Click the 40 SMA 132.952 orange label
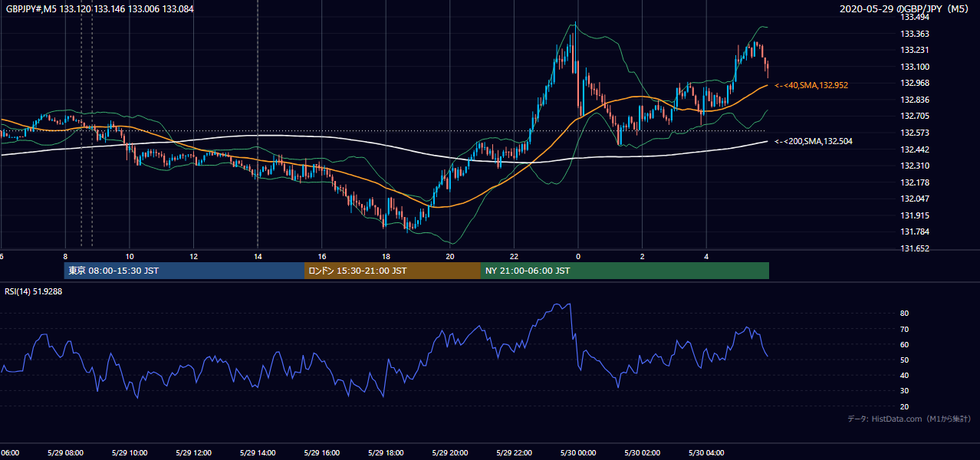 pyautogui.click(x=811, y=85)
